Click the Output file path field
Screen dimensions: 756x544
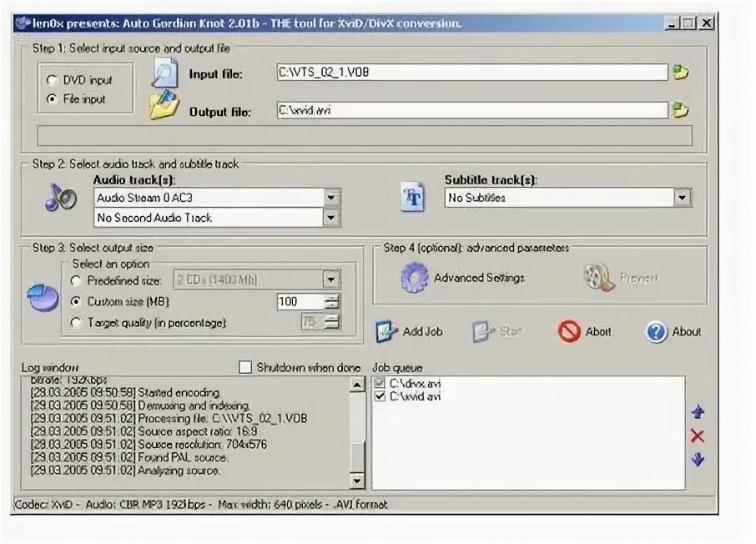(472, 110)
